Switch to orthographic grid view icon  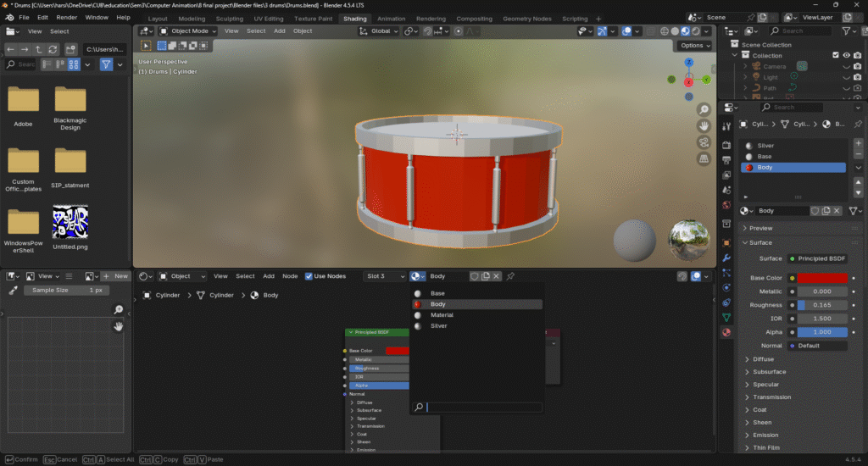[x=704, y=158]
